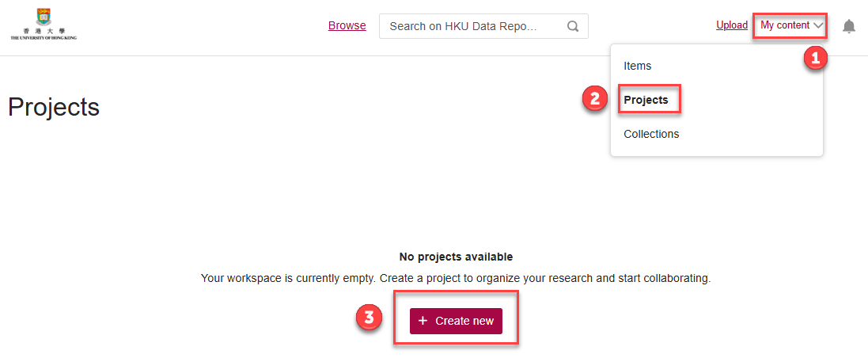
Task: Click the No projects available message
Action: (x=456, y=257)
